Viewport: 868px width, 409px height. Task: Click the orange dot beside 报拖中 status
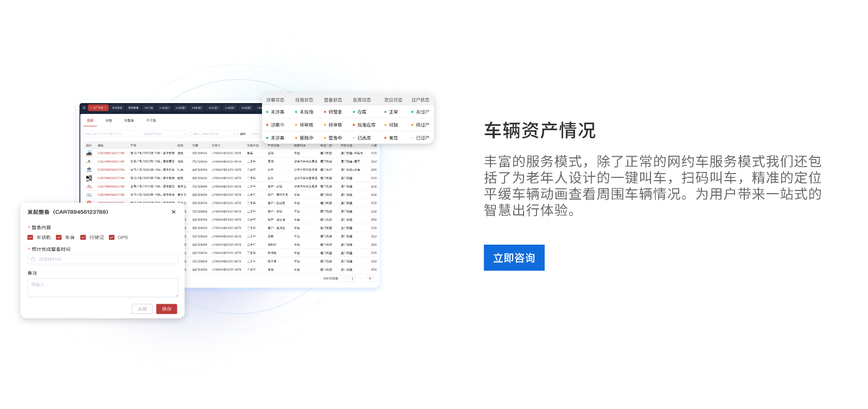(296, 138)
